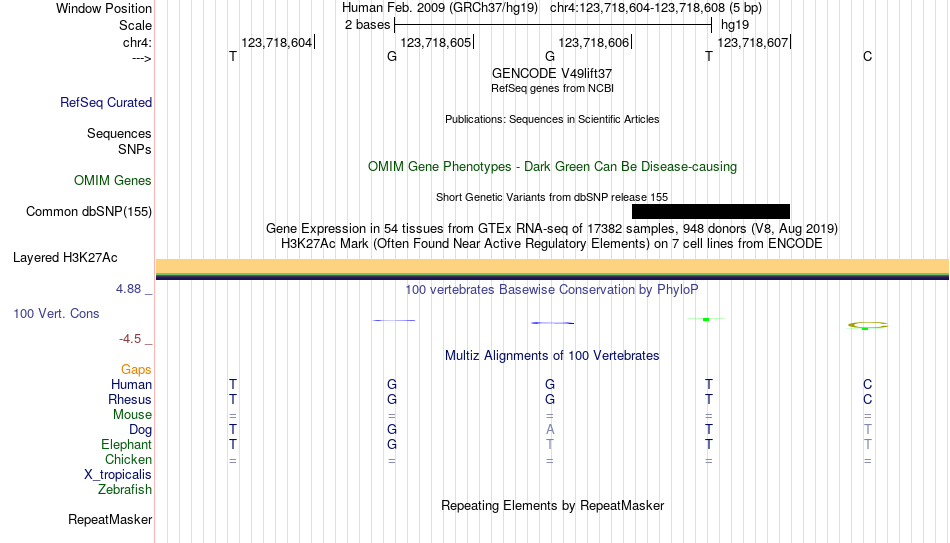950x543 pixels.
Task: Click the RefSeq genes from NCBI title
Action: tap(552, 88)
